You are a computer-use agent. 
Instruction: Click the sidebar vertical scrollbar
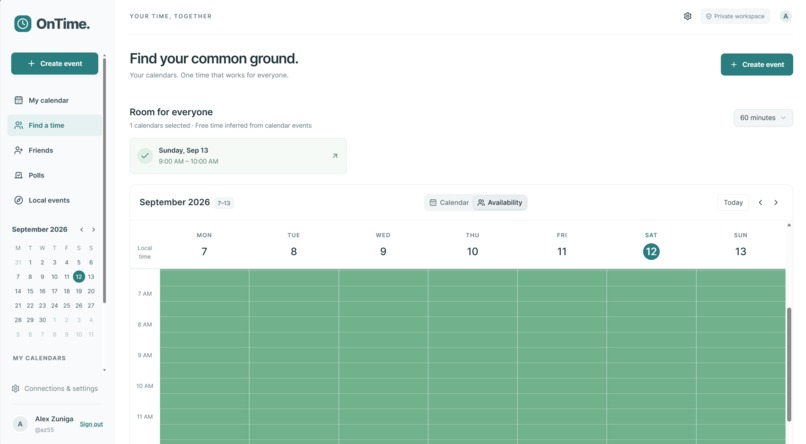pyautogui.click(x=104, y=180)
